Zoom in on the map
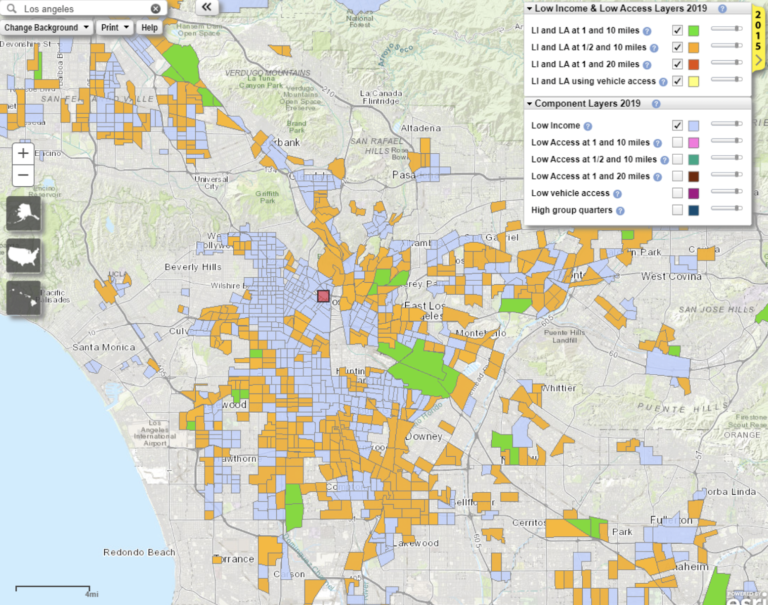Viewport: 768px width, 605px height. coord(23,154)
